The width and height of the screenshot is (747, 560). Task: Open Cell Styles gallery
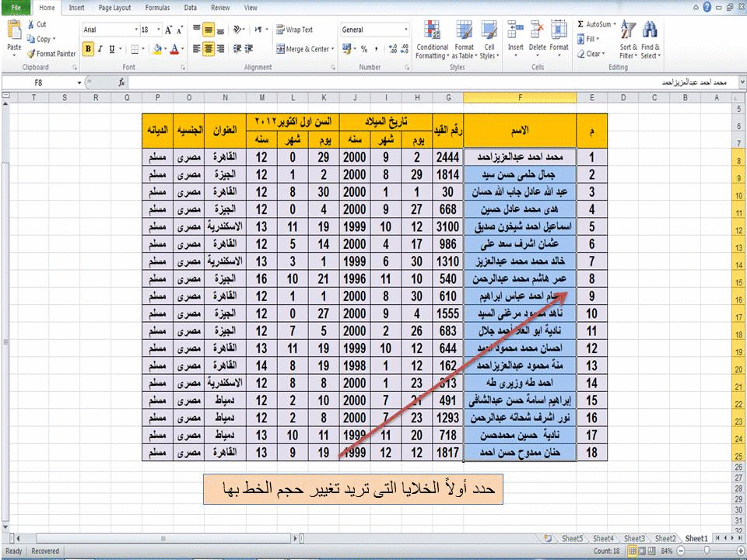point(489,40)
